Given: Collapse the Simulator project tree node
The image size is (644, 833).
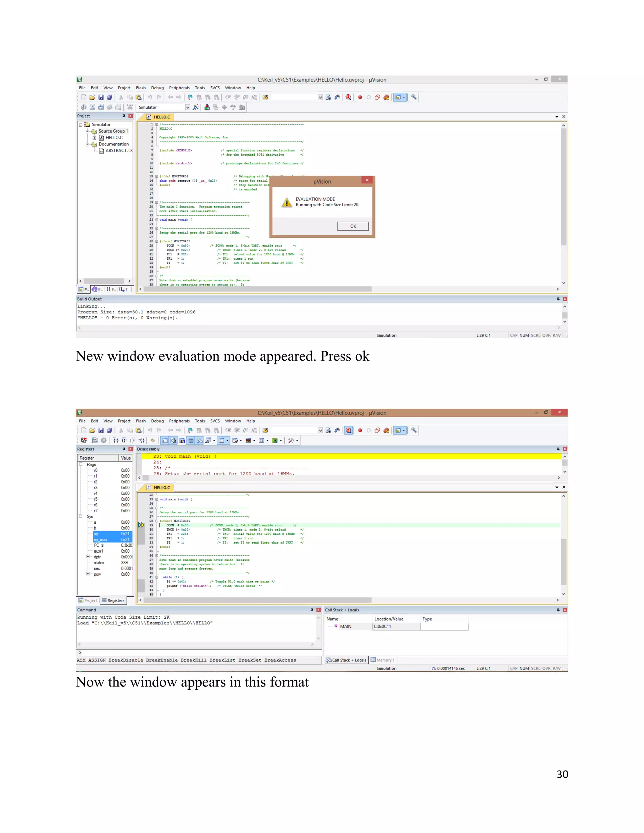Looking at the screenshot, I should point(80,125).
